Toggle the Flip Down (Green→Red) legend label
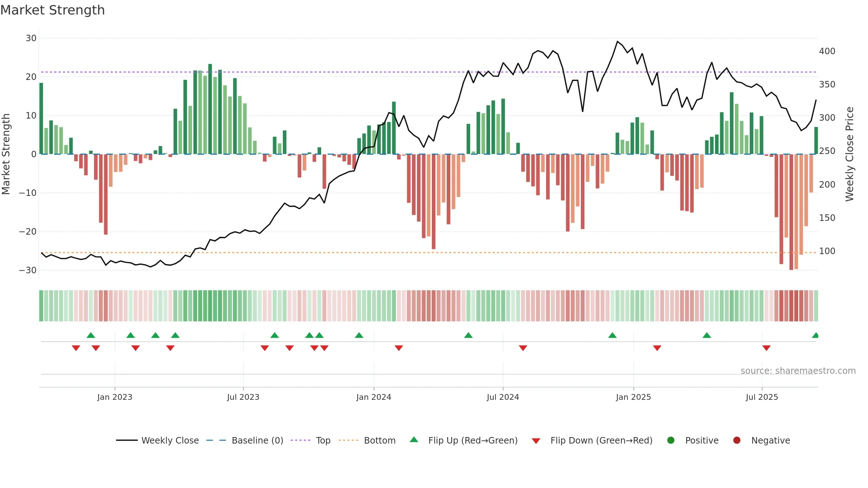This screenshot has height=488, width=868. pyautogui.click(x=601, y=440)
